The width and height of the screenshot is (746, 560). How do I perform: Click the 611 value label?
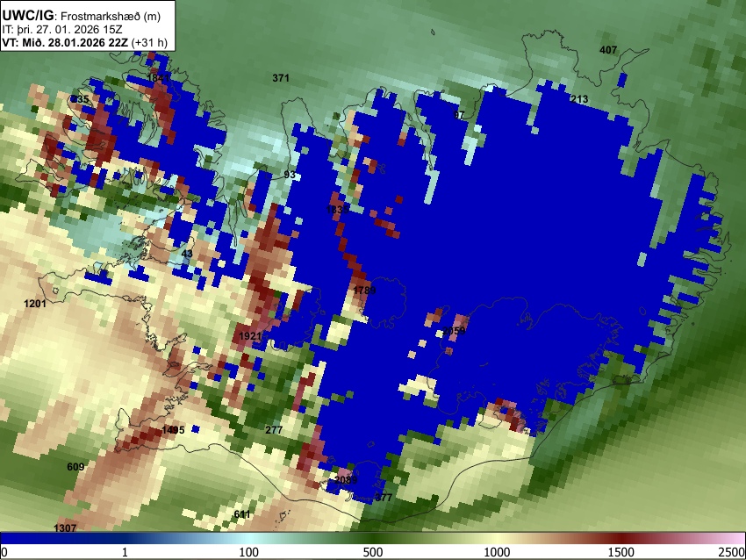(x=242, y=514)
